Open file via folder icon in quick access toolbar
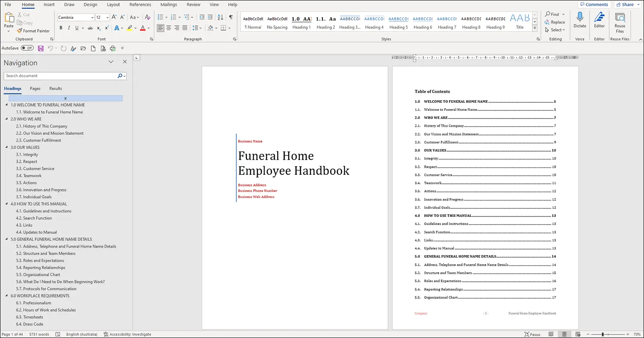This screenshot has width=644, height=338. pyautogui.click(x=83, y=48)
